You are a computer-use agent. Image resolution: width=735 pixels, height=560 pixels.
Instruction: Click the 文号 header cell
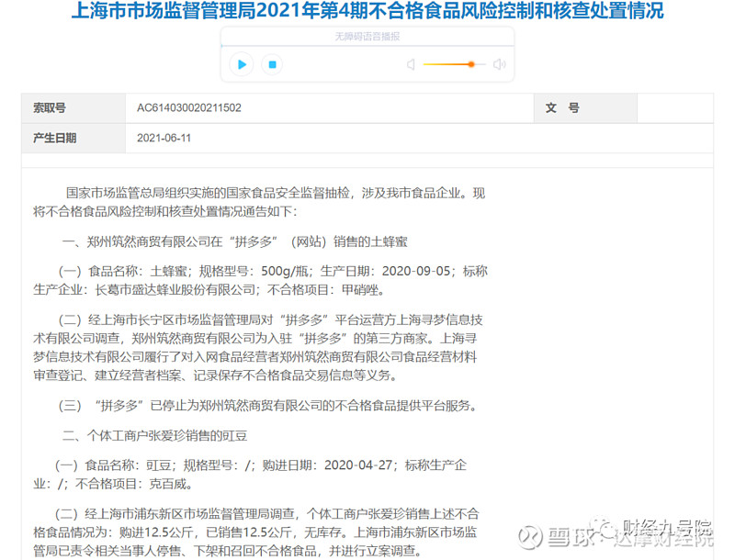tap(585, 108)
